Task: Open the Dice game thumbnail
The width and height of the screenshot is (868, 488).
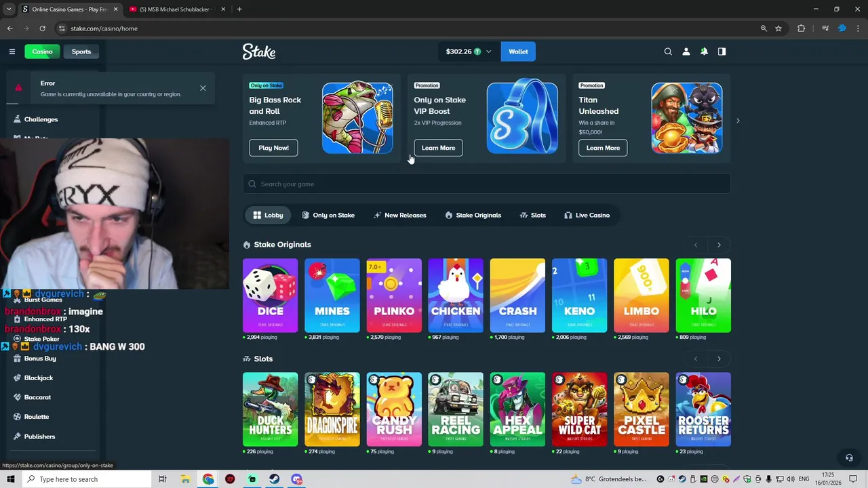Action: pyautogui.click(x=270, y=296)
